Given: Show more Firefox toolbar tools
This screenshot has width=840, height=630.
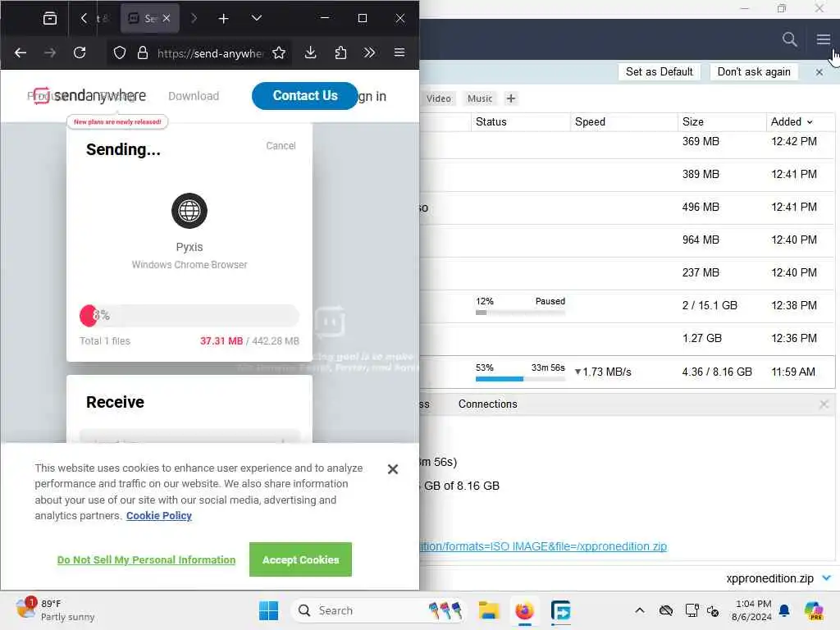Looking at the screenshot, I should click(369, 52).
